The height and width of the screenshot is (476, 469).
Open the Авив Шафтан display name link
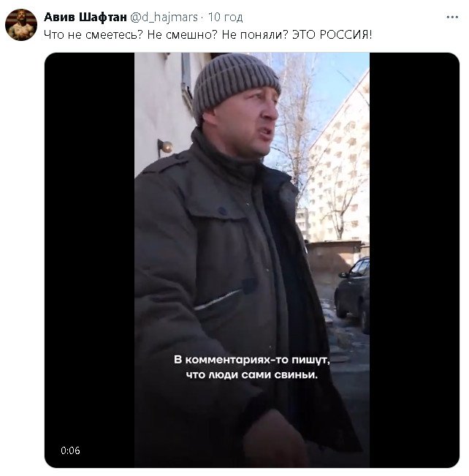click(85, 18)
